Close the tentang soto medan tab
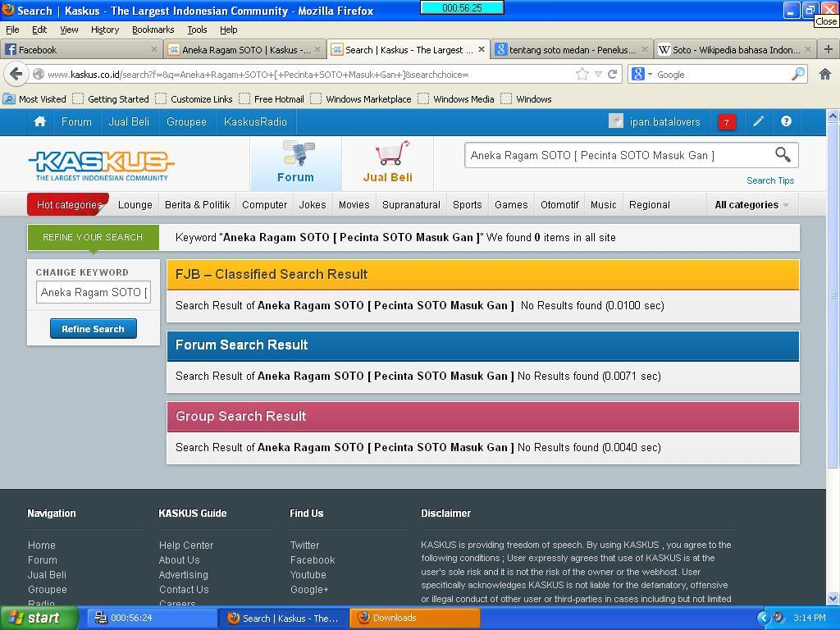This screenshot has width=840, height=630. 644,49
